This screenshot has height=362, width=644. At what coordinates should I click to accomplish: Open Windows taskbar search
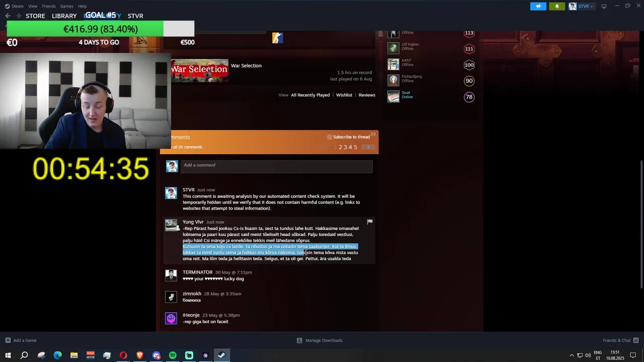tap(24, 355)
